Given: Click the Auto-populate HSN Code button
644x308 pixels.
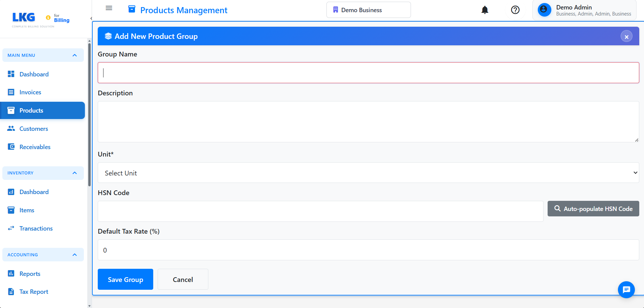Looking at the screenshot, I should click(x=593, y=209).
